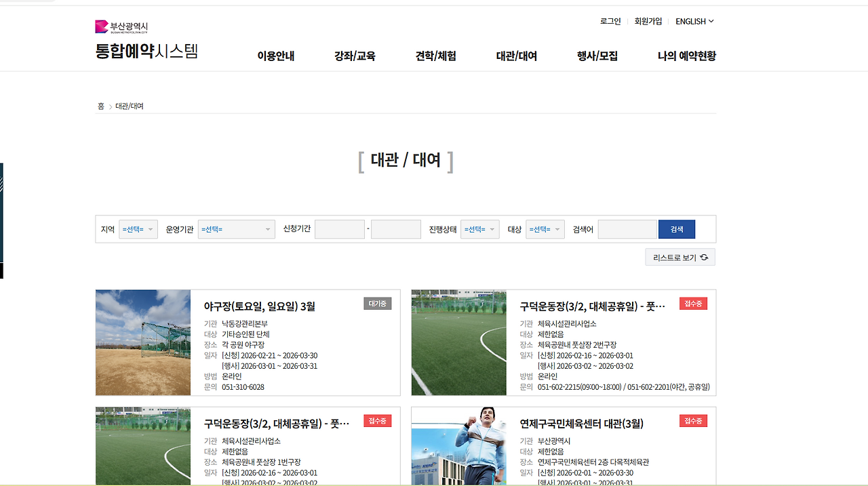Viewport: 868px width, 486px height.
Task: Expand the 지역 select dropdown
Action: coord(138,229)
